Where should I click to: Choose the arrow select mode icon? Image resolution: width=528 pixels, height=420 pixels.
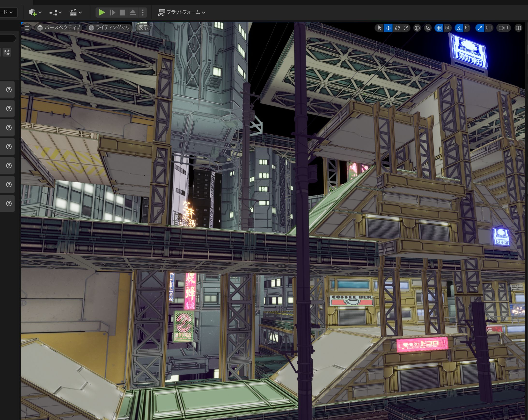pyautogui.click(x=380, y=28)
